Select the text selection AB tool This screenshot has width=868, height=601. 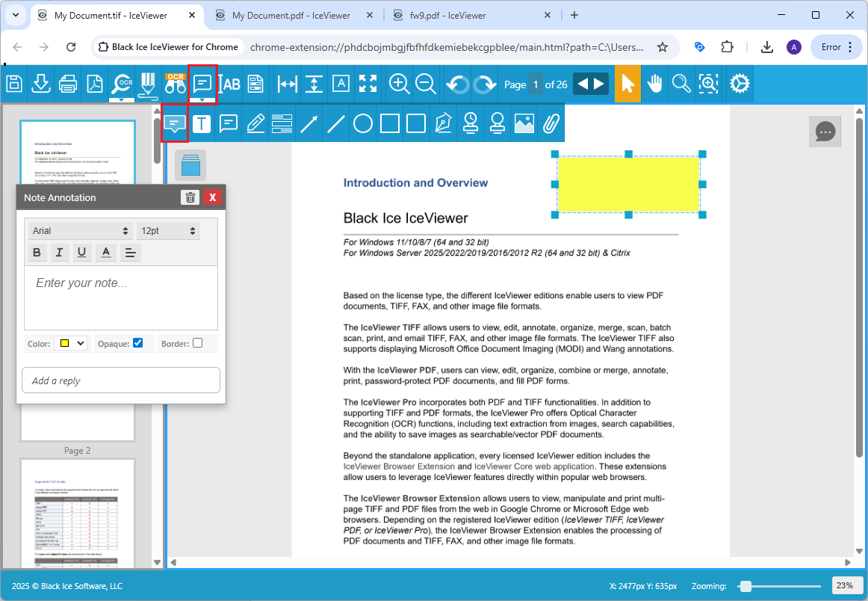(229, 84)
